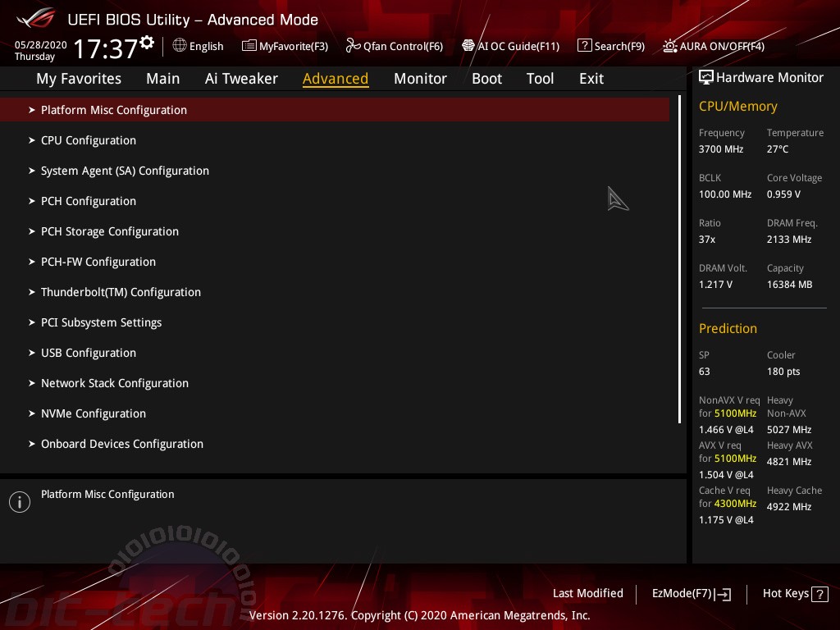
Task: Click the Hot Keys question mark icon
Action: (819, 594)
